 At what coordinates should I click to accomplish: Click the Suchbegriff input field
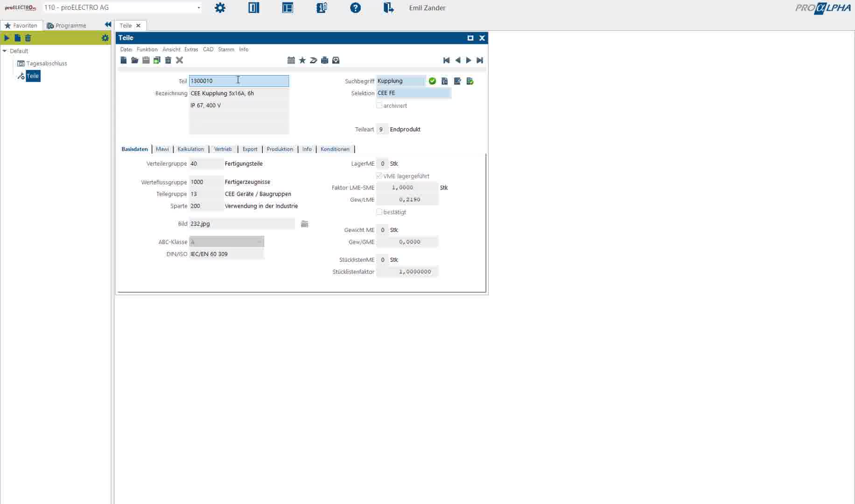401,81
